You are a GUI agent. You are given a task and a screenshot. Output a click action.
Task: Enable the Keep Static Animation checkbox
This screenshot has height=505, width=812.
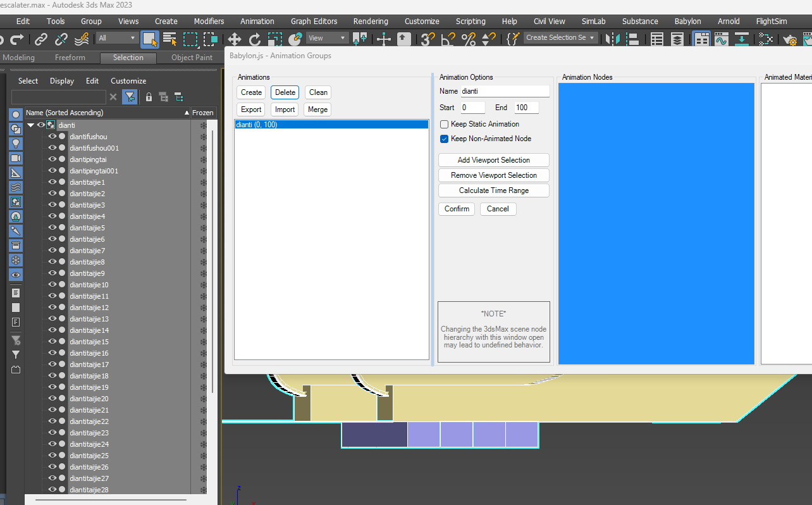(445, 124)
